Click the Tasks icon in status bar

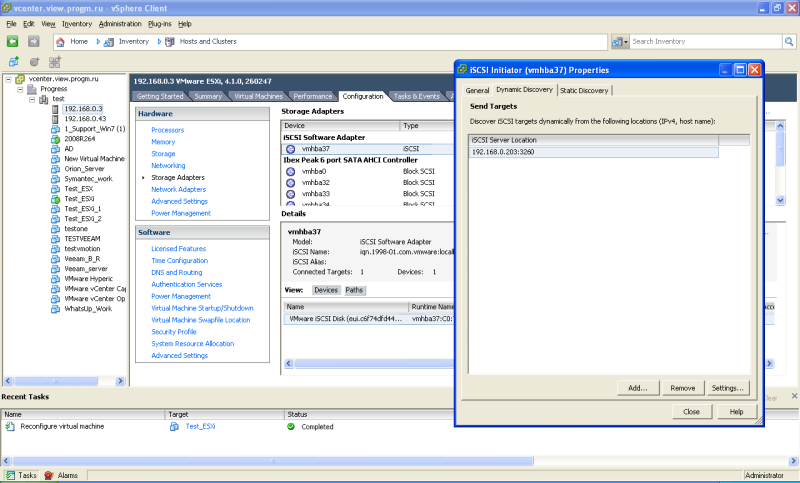10,475
